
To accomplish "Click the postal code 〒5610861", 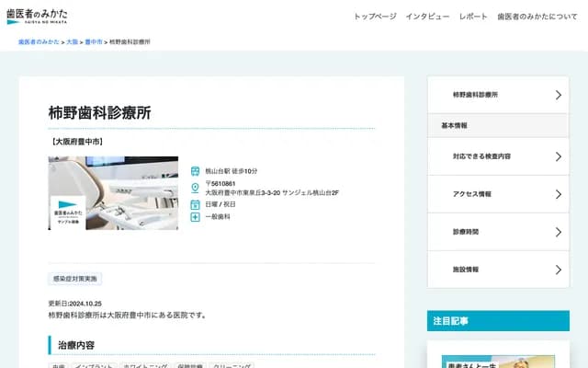I will (x=220, y=184).
